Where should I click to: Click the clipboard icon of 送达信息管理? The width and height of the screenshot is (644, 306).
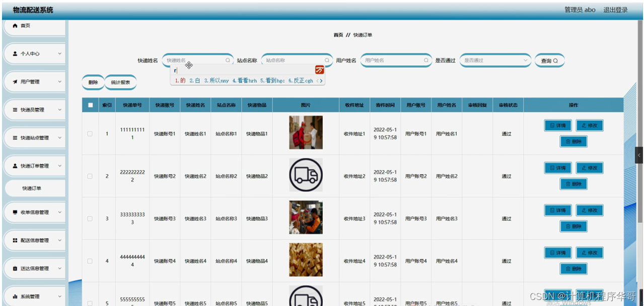coord(15,269)
